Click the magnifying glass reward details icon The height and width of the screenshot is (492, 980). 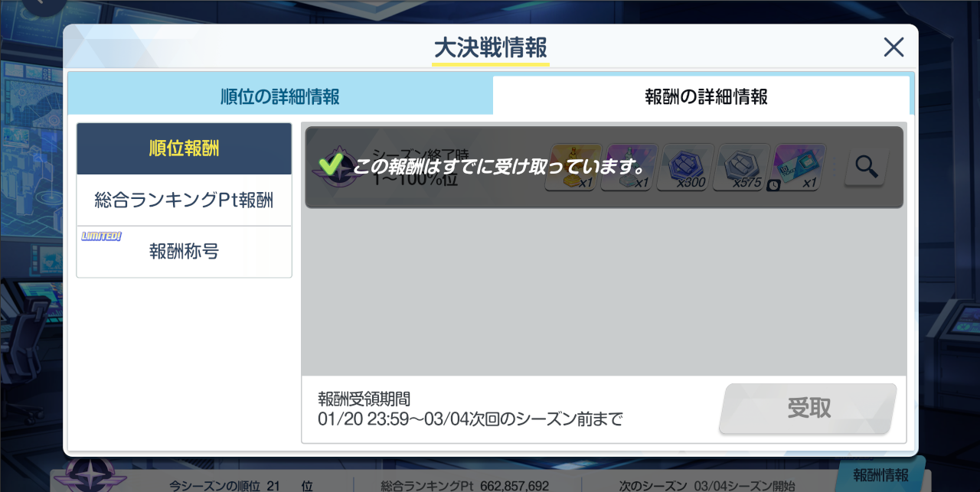[866, 167]
